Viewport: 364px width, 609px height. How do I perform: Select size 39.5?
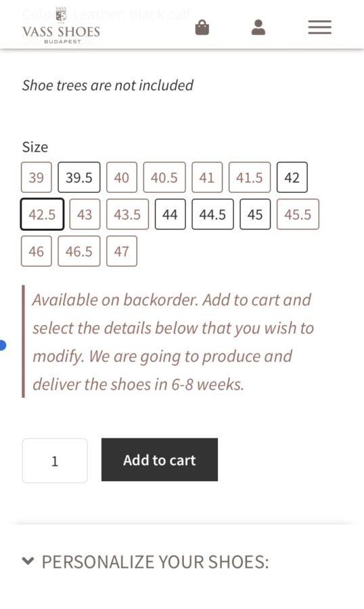pyautogui.click(x=79, y=177)
